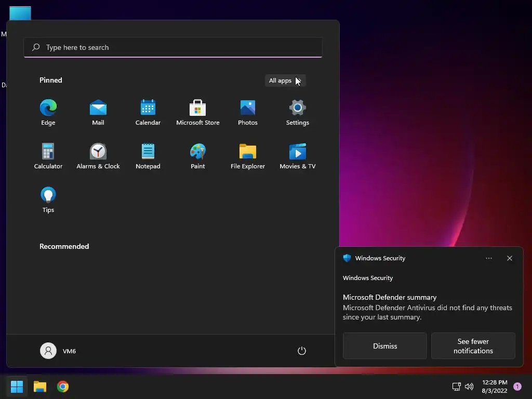Click the Microsoft Defender summary text
The height and width of the screenshot is (399, 532).
[x=390, y=297]
